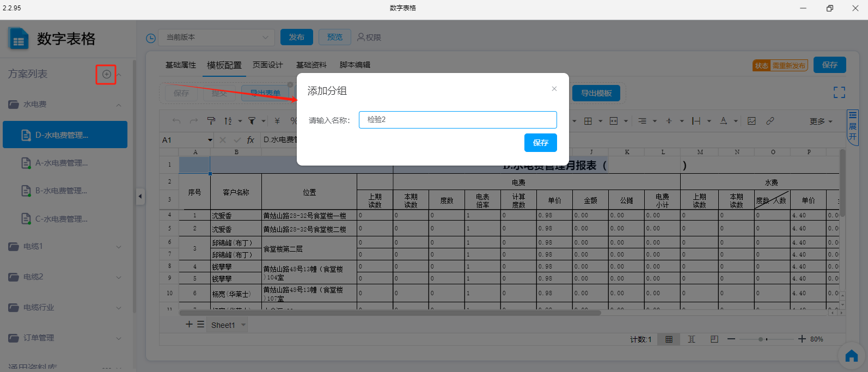Switch to the 脚本编辑 tab
The image size is (868, 372).
[x=355, y=65]
